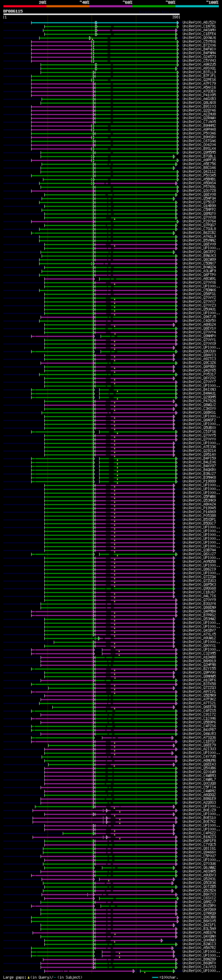Select the UniRef100_P57691 label
222x980 pixels.
pyautogui.click(x=199, y=187)
